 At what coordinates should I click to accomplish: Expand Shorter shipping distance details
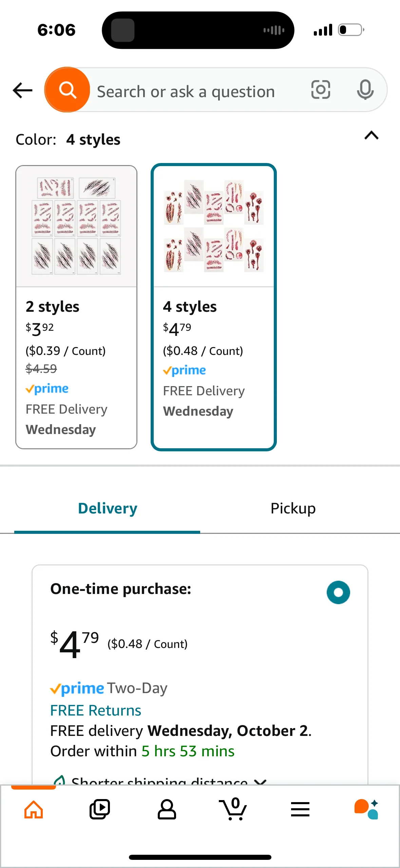(x=260, y=781)
